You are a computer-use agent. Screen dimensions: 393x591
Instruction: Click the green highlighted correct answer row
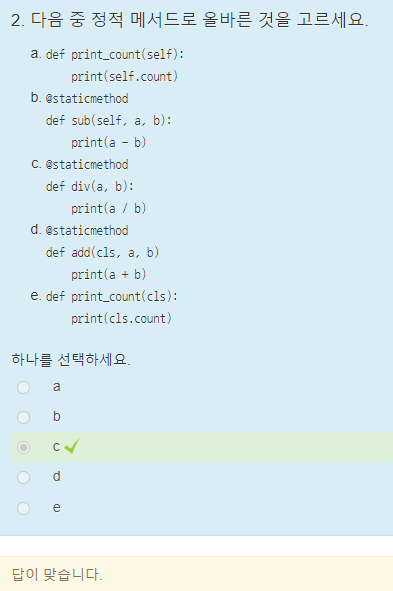click(x=202, y=447)
